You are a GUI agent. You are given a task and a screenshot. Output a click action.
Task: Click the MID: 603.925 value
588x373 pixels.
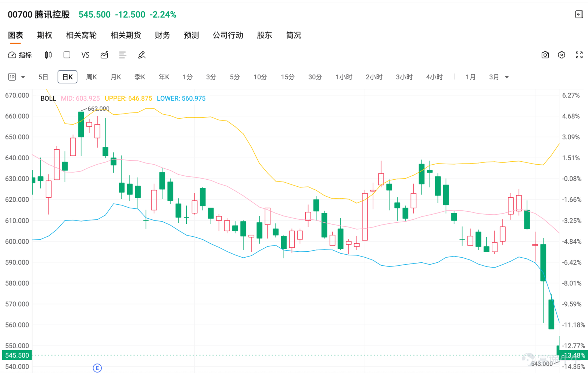point(80,98)
